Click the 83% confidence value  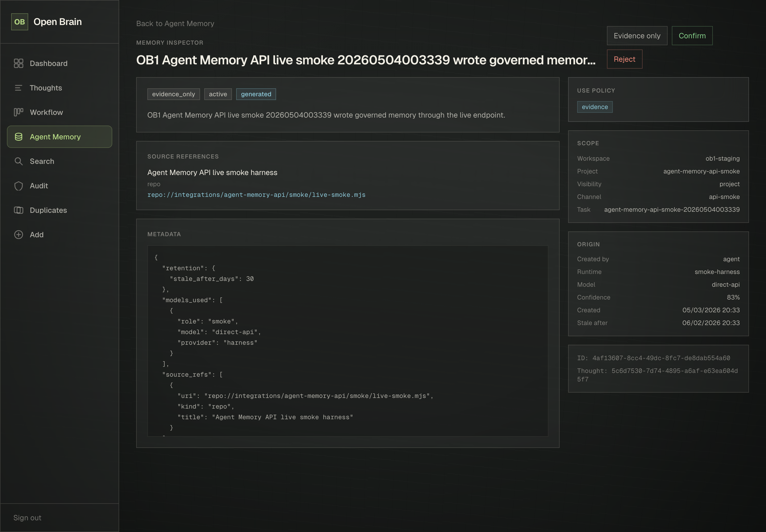pyautogui.click(x=733, y=297)
